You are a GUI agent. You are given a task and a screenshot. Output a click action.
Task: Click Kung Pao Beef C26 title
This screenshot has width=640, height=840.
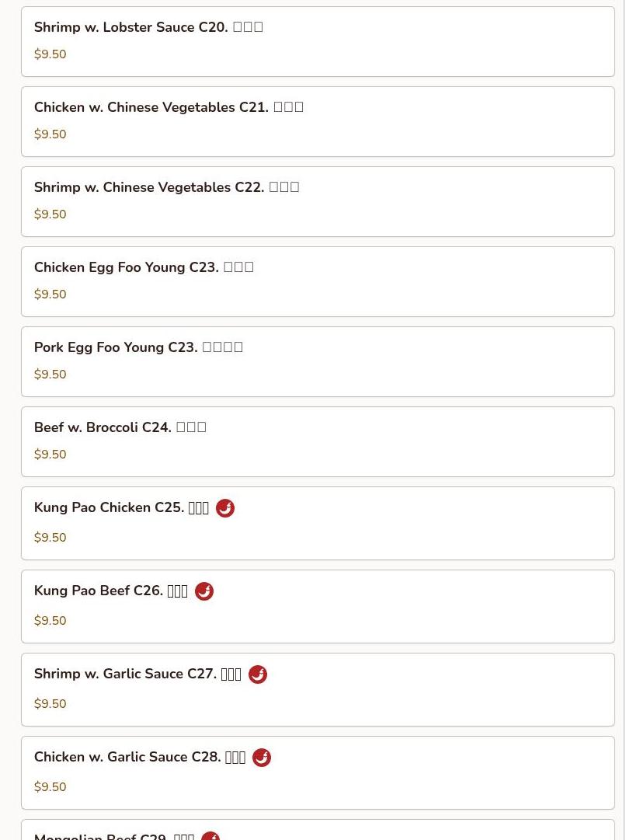coord(98,591)
